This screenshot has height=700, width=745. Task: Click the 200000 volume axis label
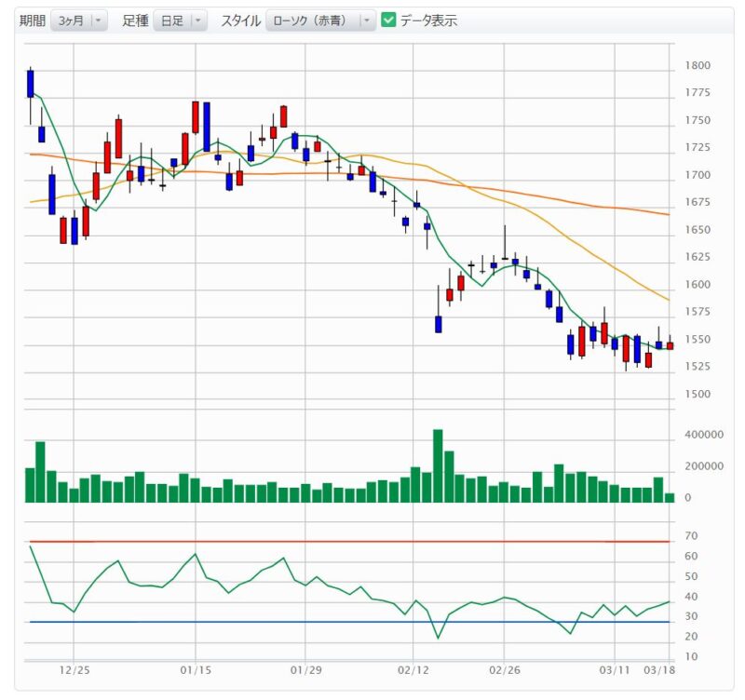click(x=704, y=466)
